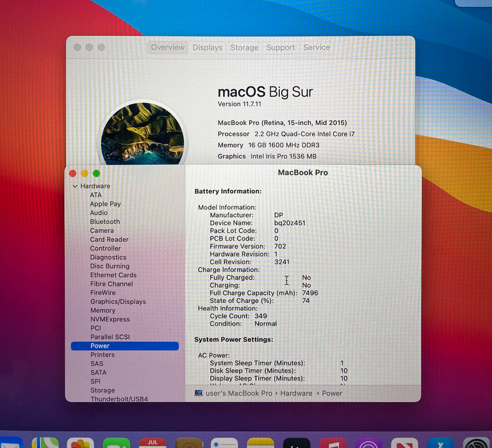
Task: Open Storage in the System Information sidebar
Action: click(102, 390)
